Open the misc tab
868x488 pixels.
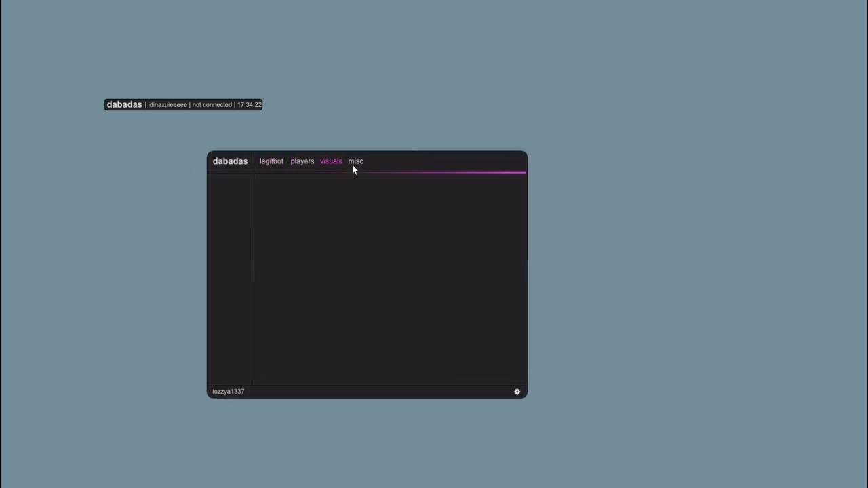pyautogui.click(x=356, y=161)
